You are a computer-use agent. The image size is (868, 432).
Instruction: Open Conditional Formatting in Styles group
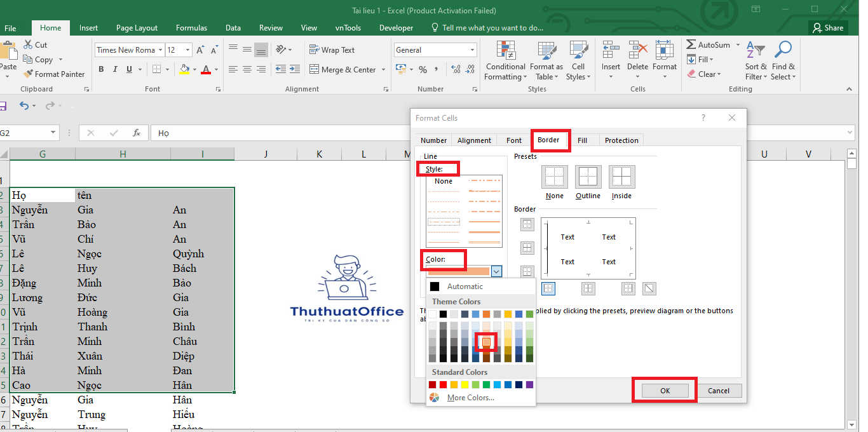[x=506, y=62]
